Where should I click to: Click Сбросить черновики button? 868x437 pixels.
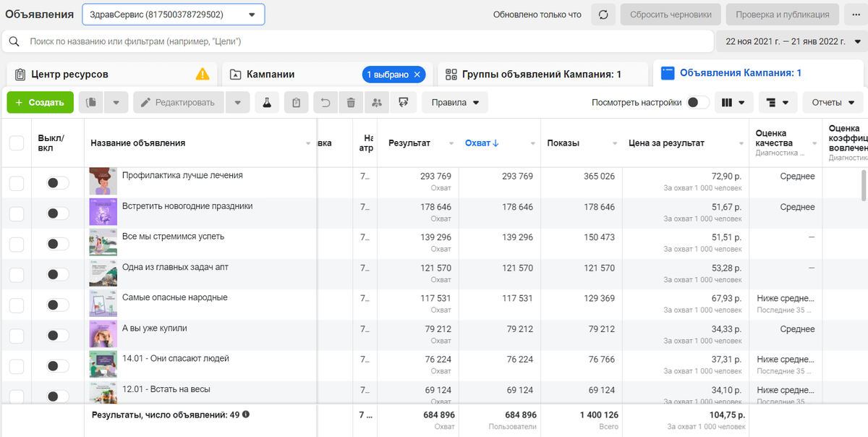point(671,14)
